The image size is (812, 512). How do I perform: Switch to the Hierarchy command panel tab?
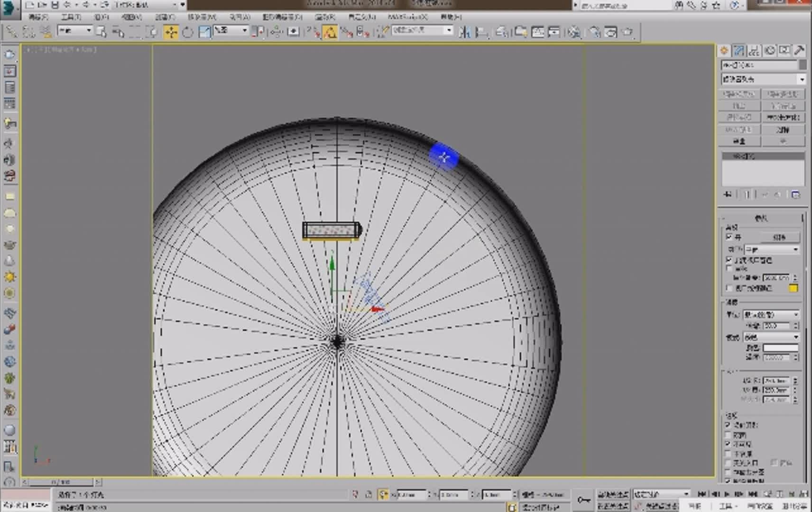754,50
